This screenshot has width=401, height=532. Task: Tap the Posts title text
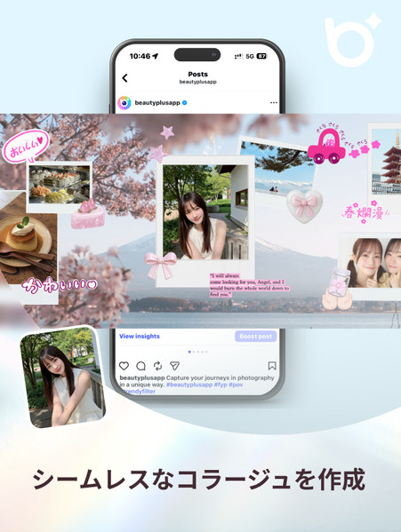click(198, 74)
